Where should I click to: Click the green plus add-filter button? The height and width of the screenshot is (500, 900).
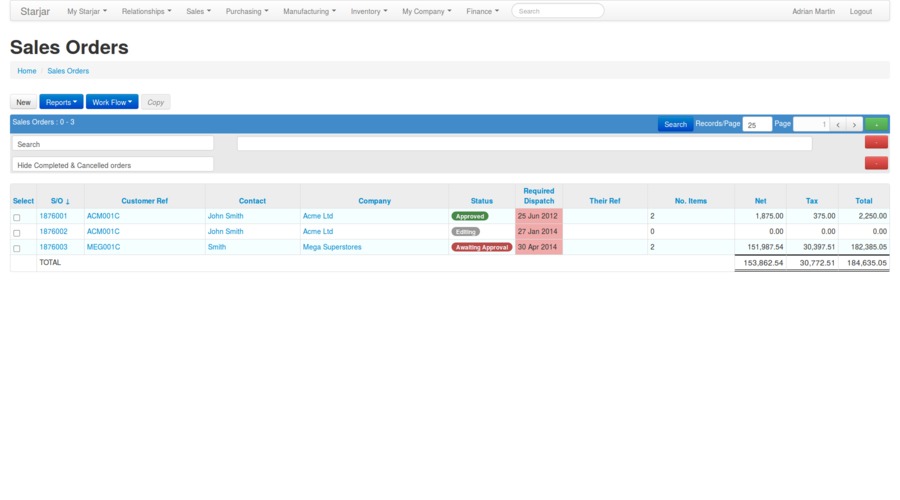click(x=875, y=124)
